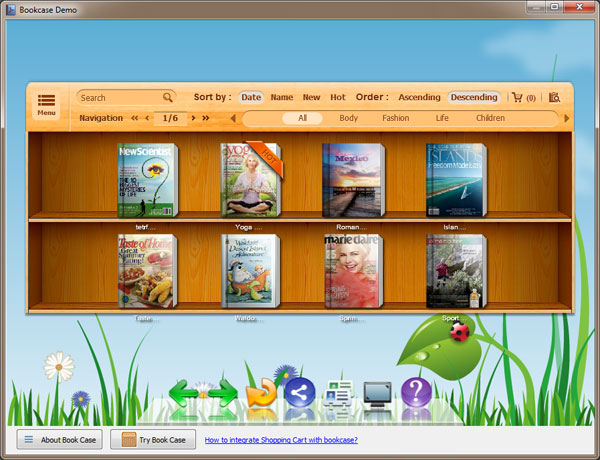Click the Try Book Case button
The image size is (600, 460).
(x=153, y=440)
